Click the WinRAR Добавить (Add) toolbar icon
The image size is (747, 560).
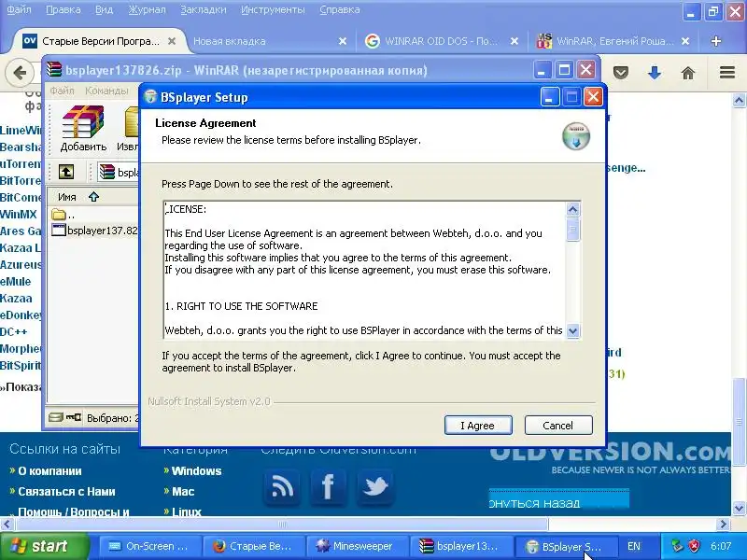click(83, 129)
